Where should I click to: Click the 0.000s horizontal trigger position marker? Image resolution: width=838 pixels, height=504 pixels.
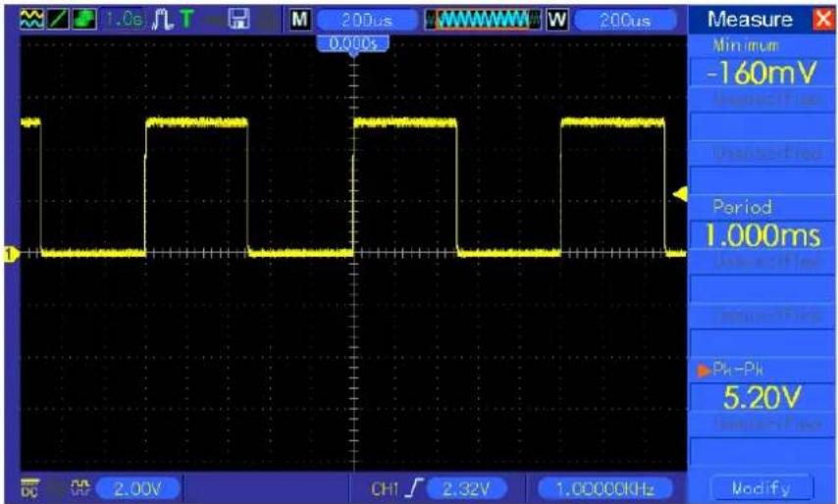(x=352, y=44)
